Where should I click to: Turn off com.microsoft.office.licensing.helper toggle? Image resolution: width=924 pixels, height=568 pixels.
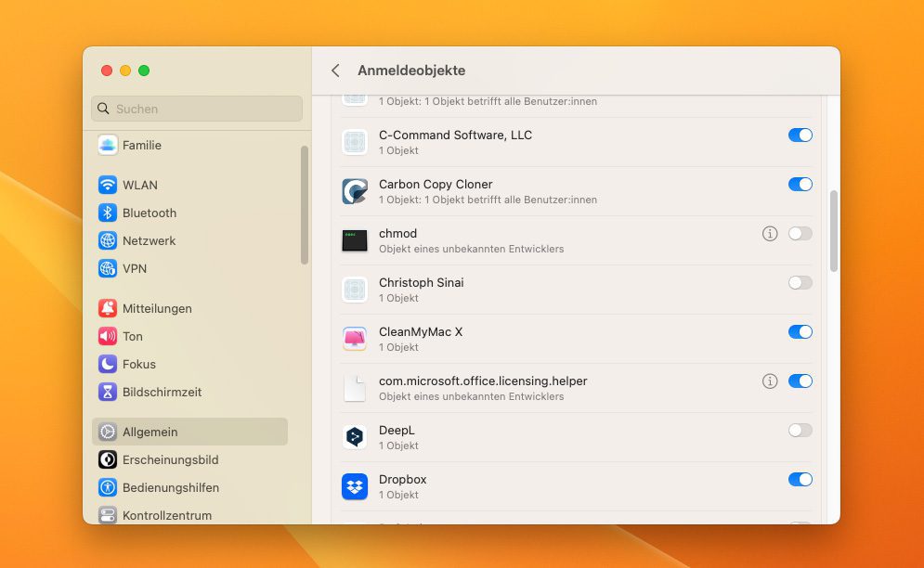pyautogui.click(x=800, y=381)
